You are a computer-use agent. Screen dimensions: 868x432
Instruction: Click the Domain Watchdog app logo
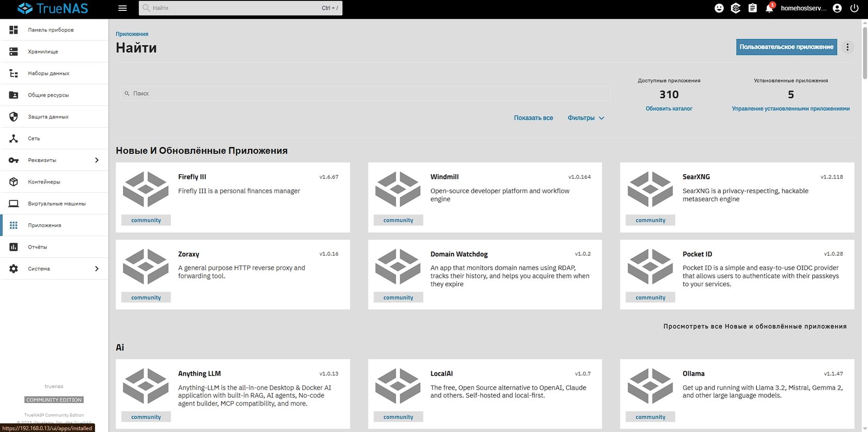click(x=398, y=267)
